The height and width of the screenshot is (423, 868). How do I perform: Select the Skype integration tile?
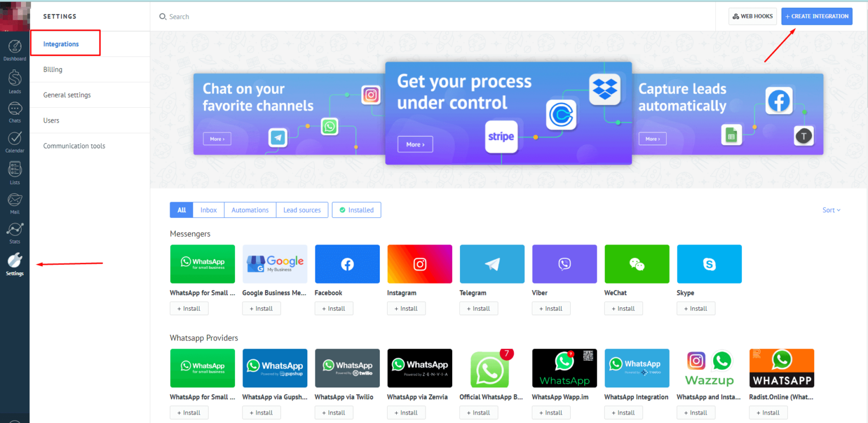coord(709,264)
